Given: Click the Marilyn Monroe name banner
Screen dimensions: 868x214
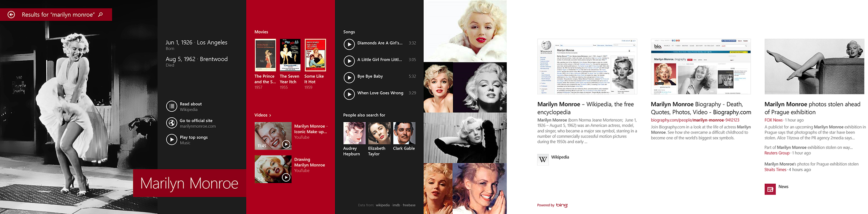Looking at the screenshot, I should click(190, 183).
